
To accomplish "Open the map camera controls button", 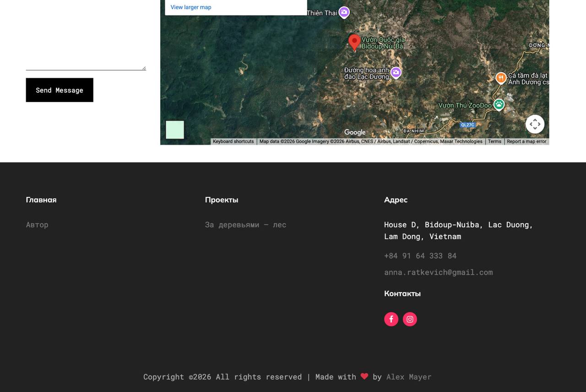I will coord(535,124).
